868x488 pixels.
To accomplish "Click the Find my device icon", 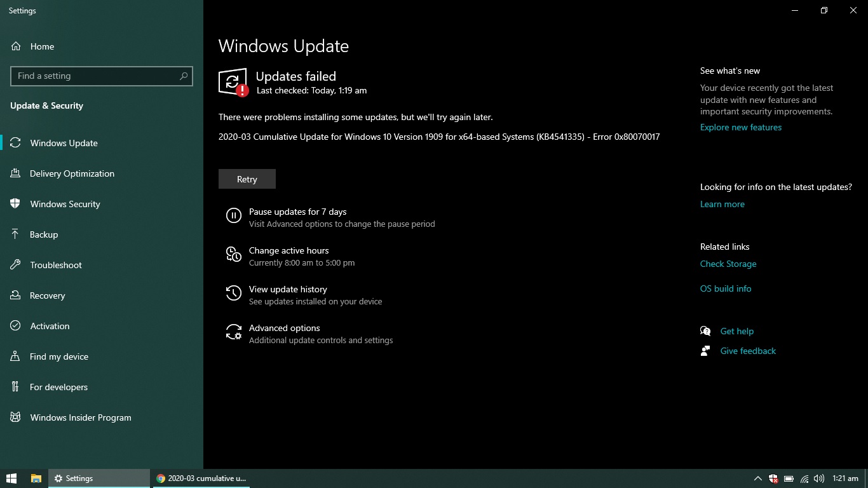I will (x=15, y=356).
